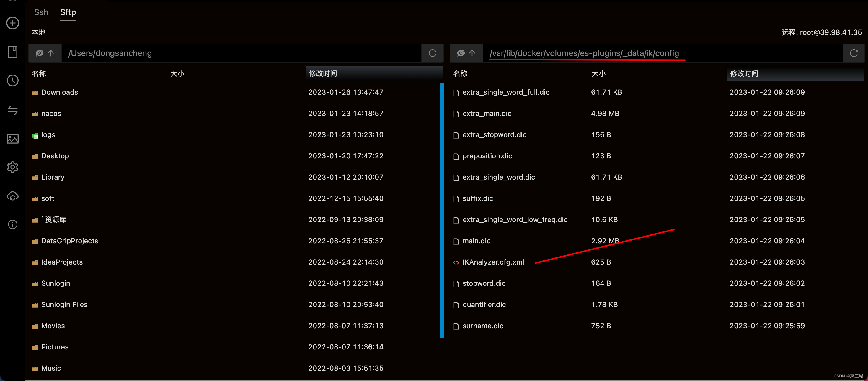
Task: Click the new connection plus icon in sidebar
Action: point(13,23)
